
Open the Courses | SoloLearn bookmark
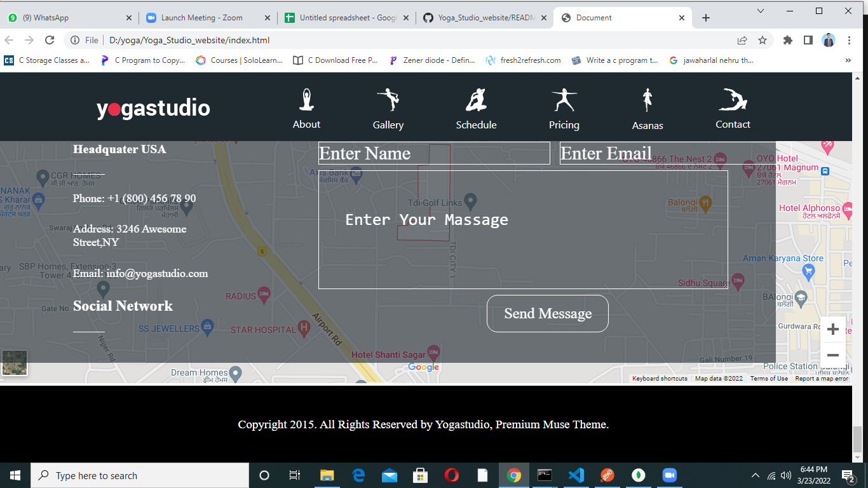click(x=239, y=60)
